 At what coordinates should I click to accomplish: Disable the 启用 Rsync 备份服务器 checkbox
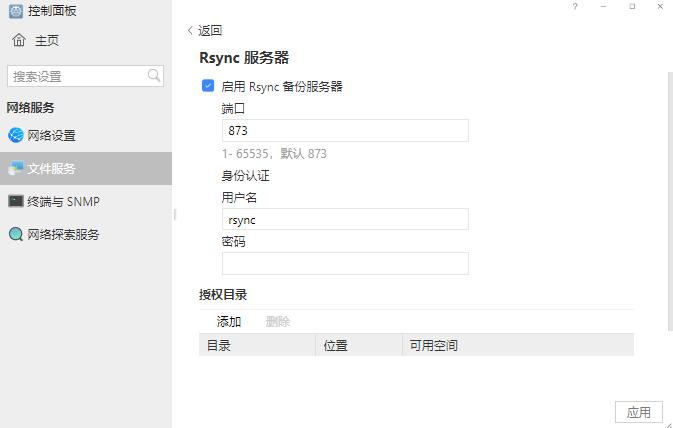click(208, 86)
